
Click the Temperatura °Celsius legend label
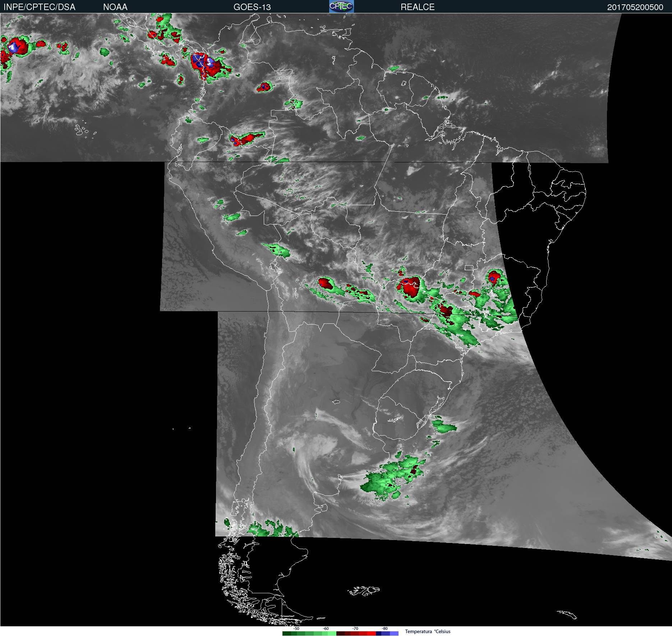[x=428, y=631]
